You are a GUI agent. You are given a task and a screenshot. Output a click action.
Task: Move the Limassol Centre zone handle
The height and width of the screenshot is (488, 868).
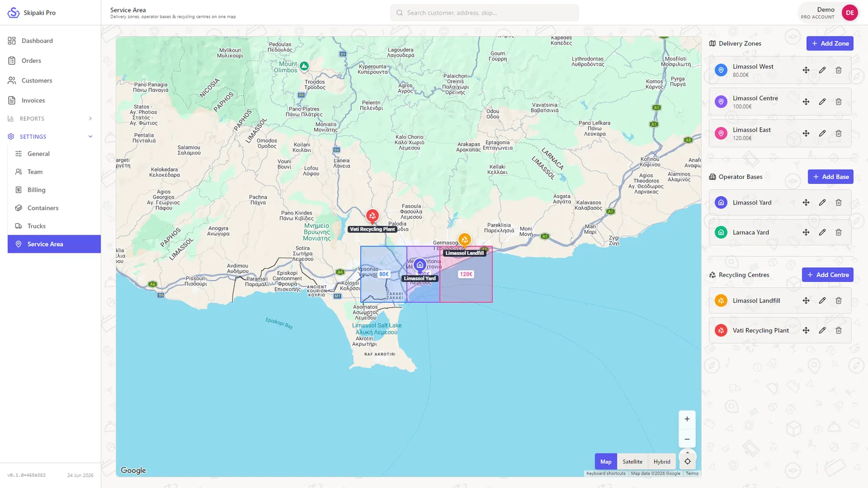pos(806,102)
